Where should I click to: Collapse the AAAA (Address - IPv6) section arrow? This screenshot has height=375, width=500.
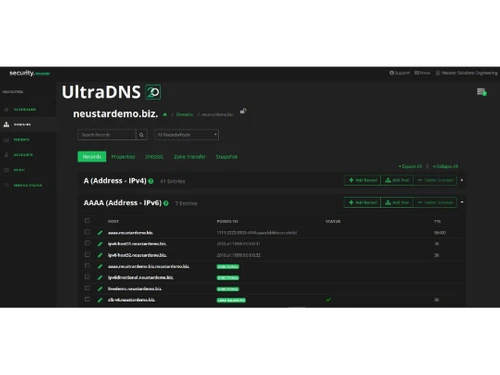coord(462,202)
